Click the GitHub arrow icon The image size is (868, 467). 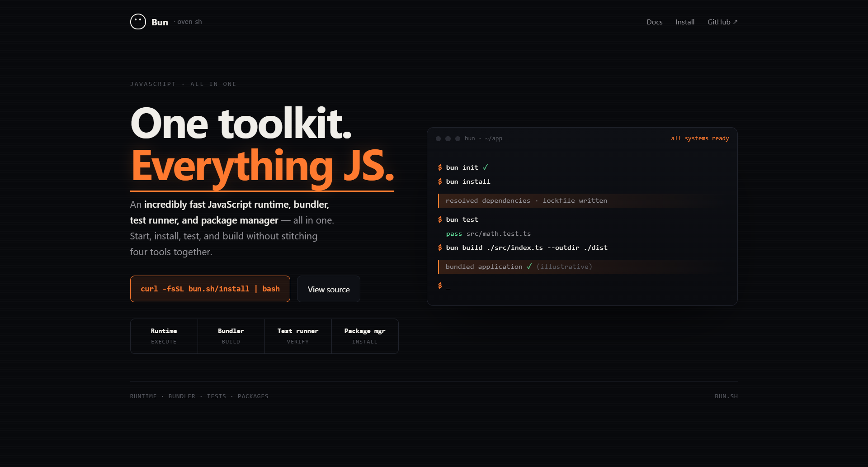pyautogui.click(x=735, y=22)
